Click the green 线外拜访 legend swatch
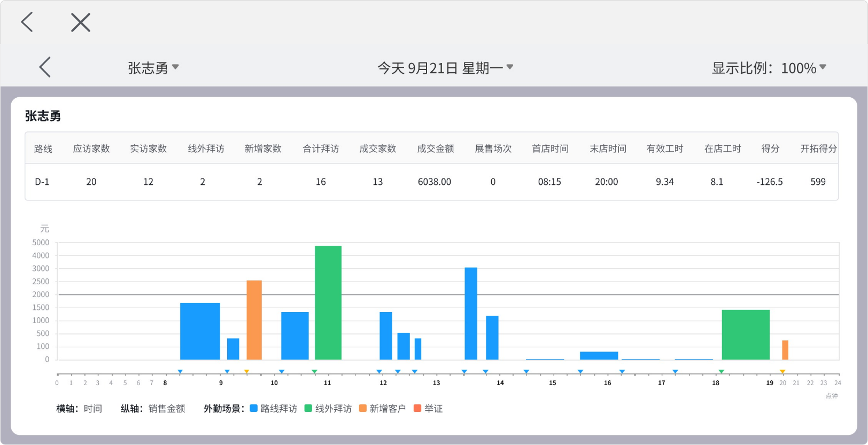The width and height of the screenshot is (868, 445). (308, 408)
